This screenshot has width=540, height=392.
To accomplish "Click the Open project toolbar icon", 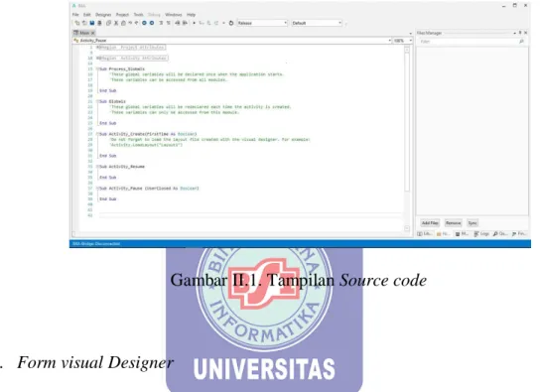I will pyautogui.click(x=84, y=23).
